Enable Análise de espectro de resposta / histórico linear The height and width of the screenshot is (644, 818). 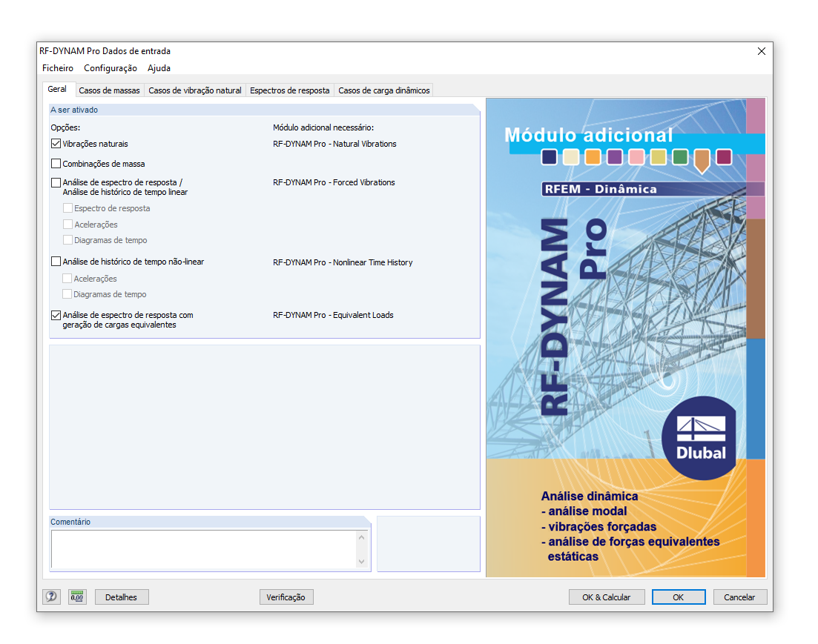point(56,182)
